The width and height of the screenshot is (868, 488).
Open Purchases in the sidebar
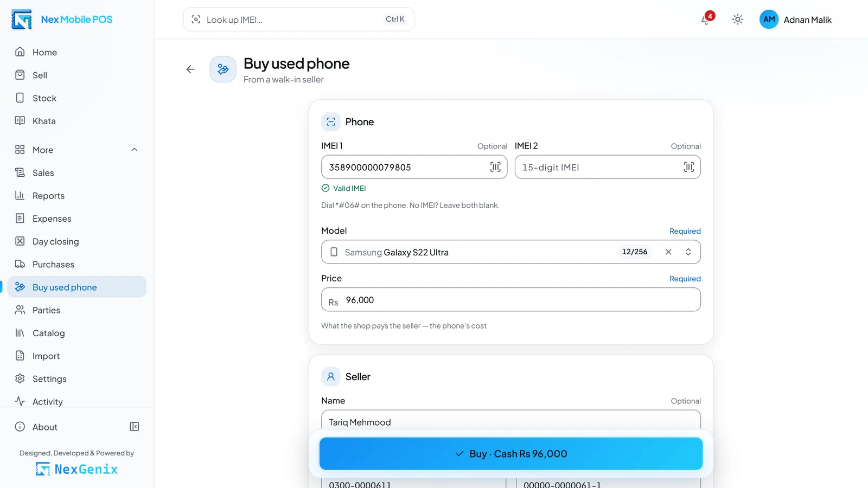click(x=77, y=264)
